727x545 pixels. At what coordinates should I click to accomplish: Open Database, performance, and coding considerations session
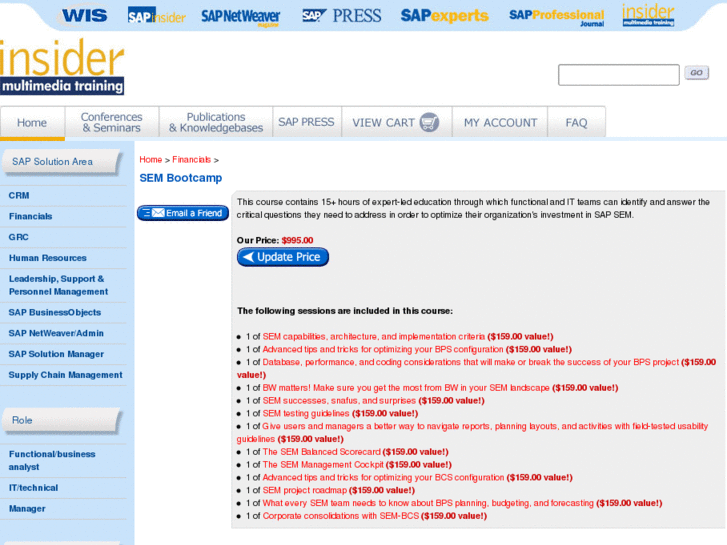click(x=471, y=362)
